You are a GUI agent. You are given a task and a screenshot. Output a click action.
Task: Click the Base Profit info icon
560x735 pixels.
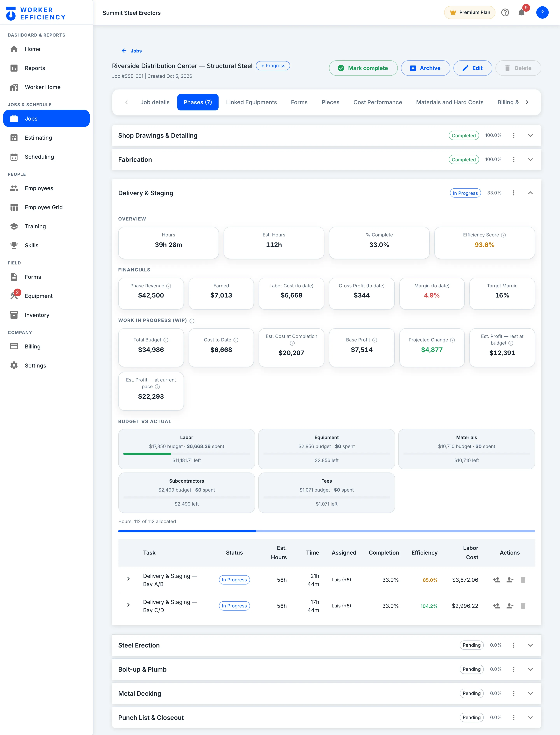(375, 340)
